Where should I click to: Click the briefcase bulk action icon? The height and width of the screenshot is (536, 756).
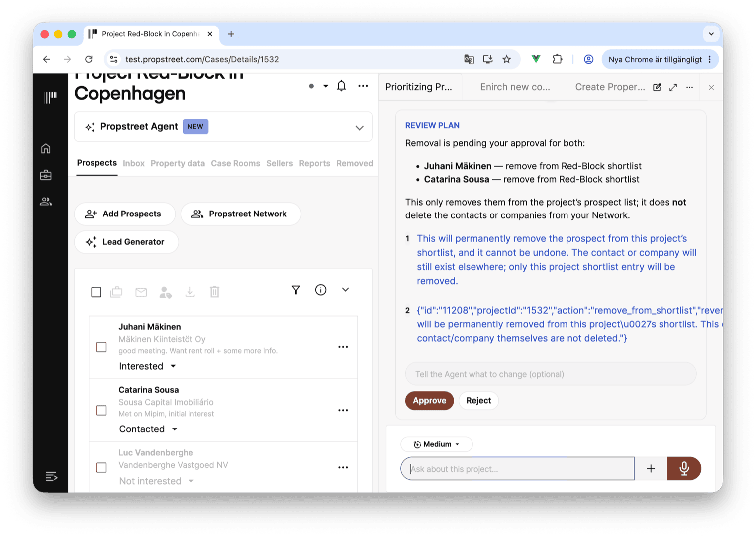tap(116, 292)
